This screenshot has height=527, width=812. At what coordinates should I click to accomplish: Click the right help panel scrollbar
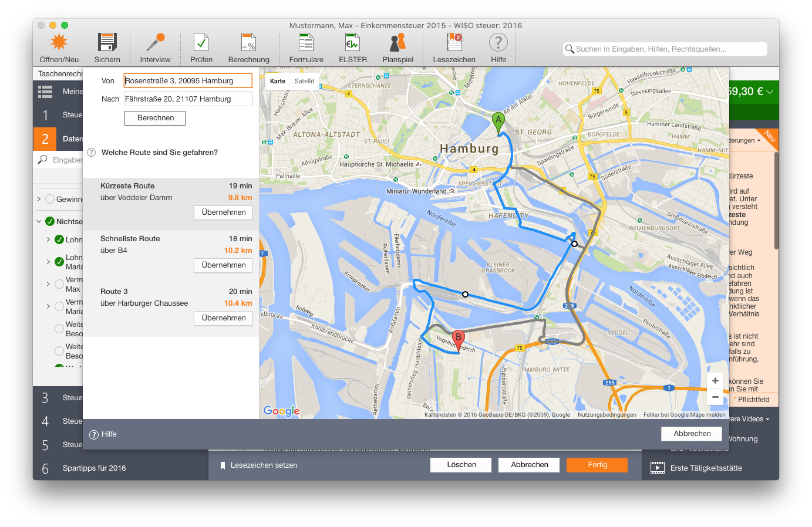(776, 200)
